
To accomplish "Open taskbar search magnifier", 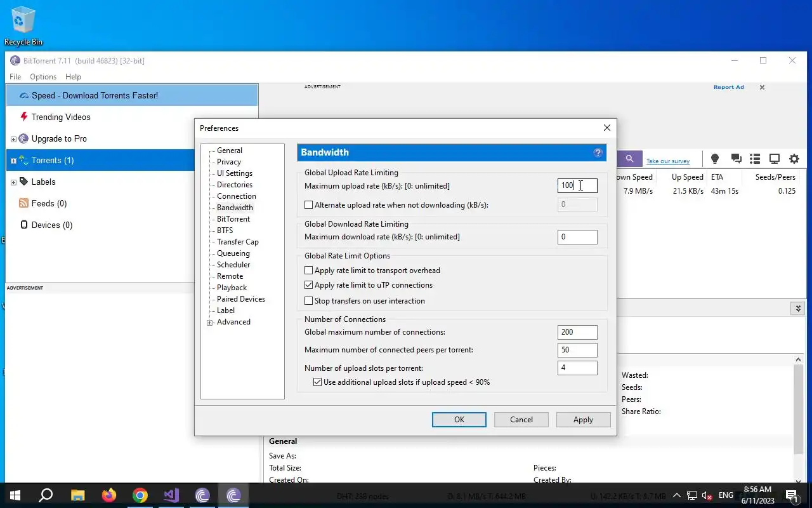I will [x=46, y=495].
